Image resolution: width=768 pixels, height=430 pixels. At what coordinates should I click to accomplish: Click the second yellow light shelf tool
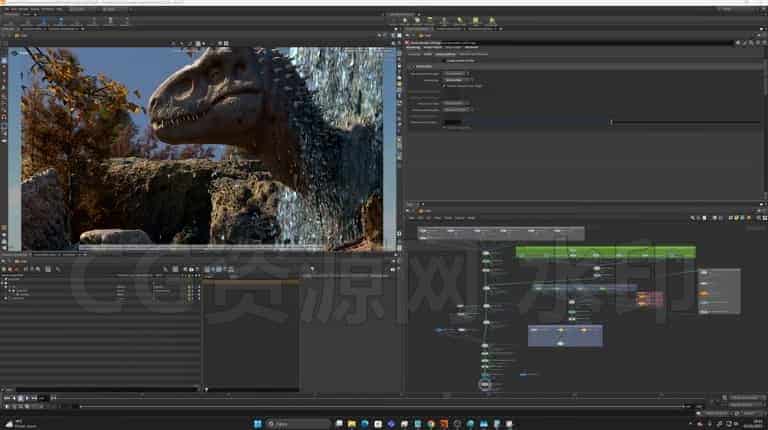417,20
